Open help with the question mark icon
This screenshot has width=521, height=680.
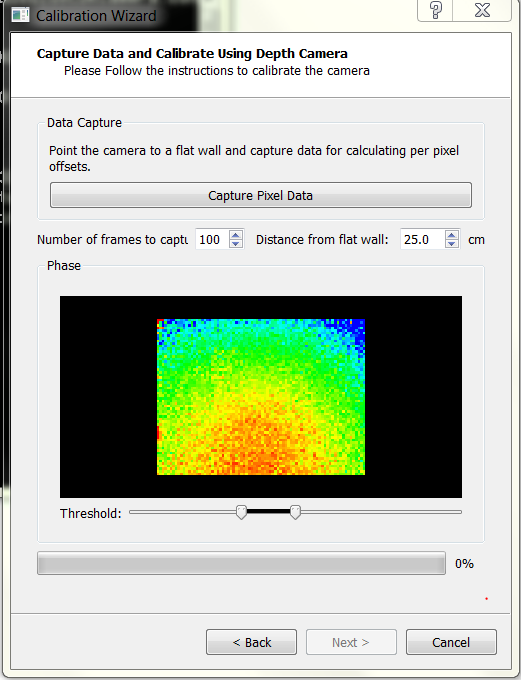tap(436, 10)
